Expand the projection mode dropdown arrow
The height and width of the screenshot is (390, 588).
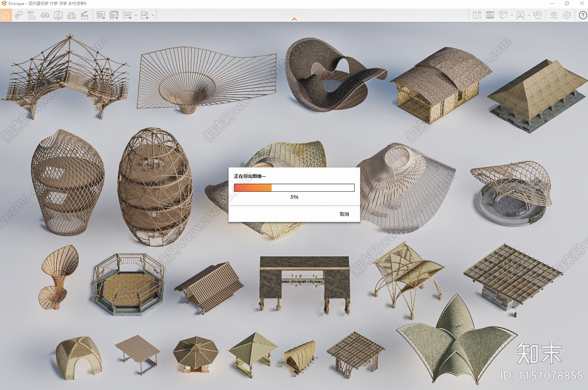[x=512, y=15]
